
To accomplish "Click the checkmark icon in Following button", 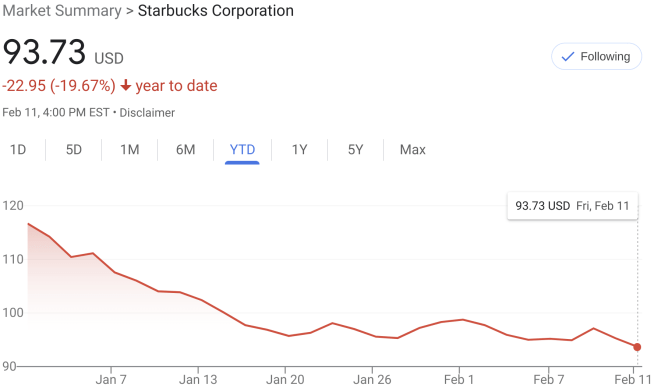I will point(568,56).
